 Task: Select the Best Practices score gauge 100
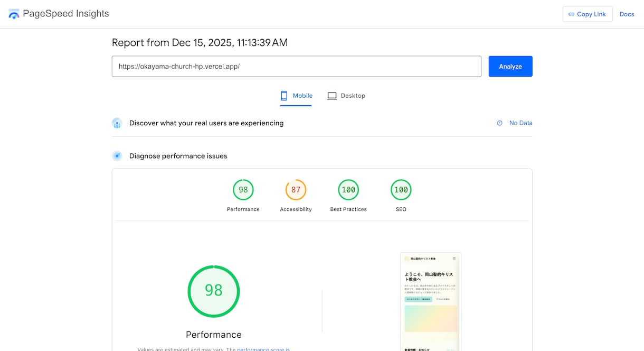point(348,190)
